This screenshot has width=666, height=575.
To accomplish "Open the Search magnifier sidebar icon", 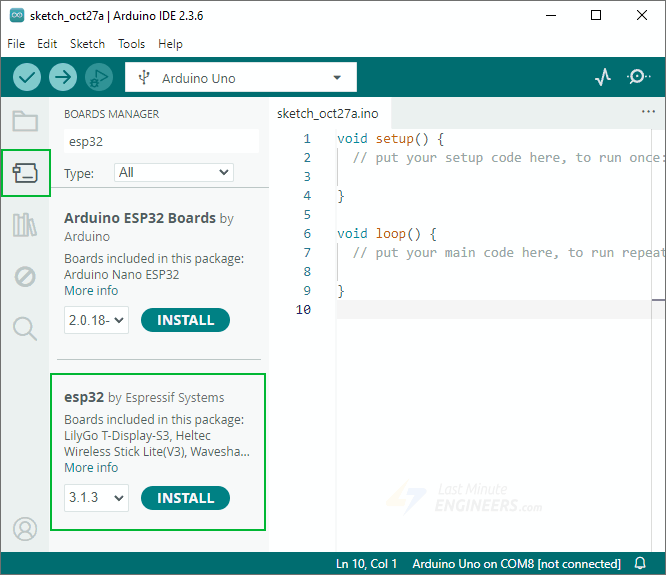I will tap(25, 329).
